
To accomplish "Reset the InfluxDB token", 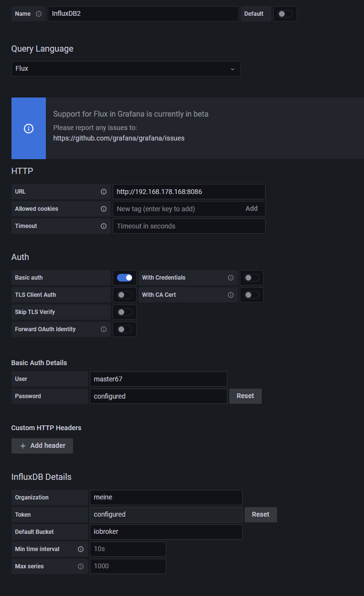I will (260, 515).
